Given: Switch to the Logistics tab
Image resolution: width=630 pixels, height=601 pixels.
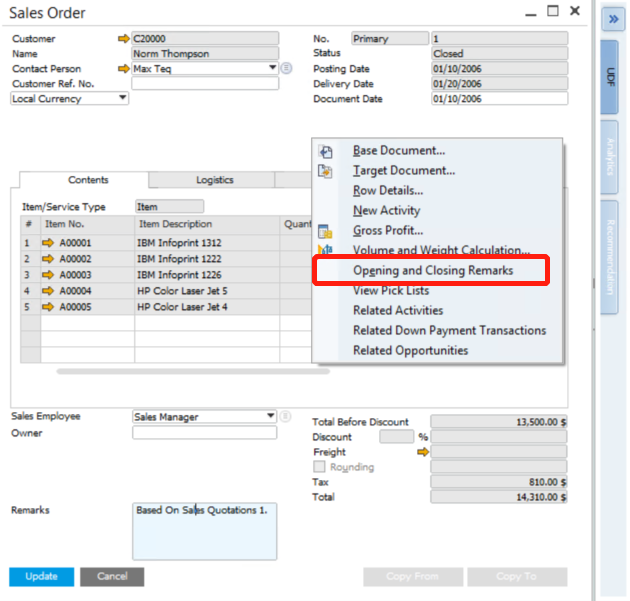Looking at the screenshot, I should point(214,180).
